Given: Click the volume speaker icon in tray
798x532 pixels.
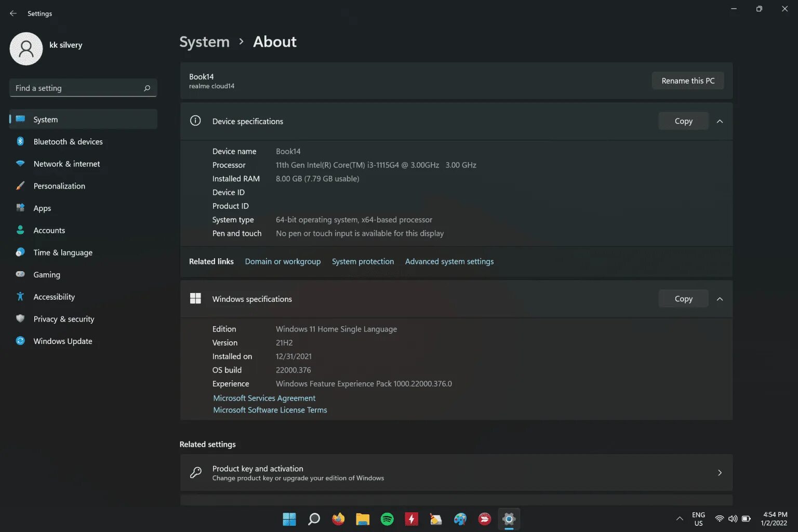Looking at the screenshot, I should 733,518.
